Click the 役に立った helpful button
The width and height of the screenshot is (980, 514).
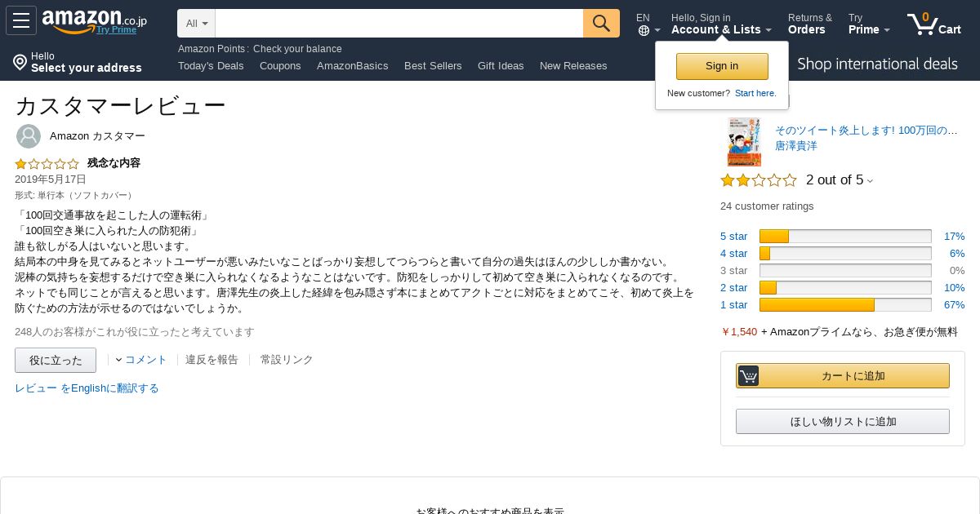(56, 360)
